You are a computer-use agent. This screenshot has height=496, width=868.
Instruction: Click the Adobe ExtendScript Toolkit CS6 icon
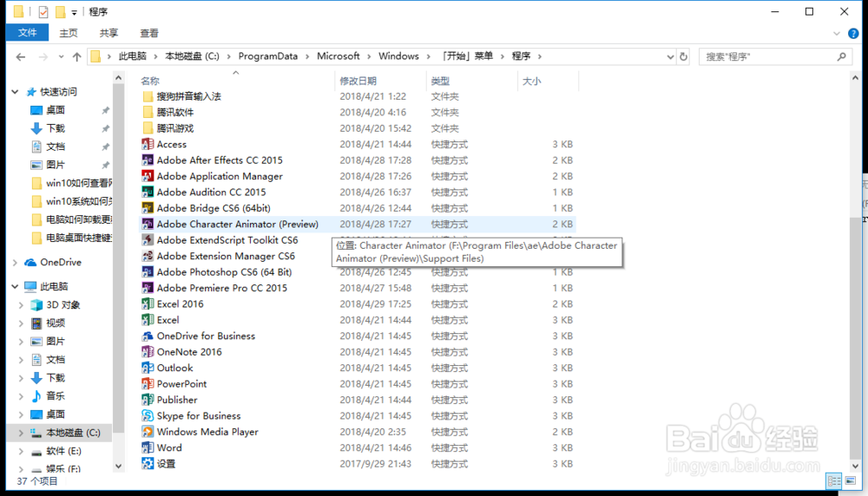(148, 240)
